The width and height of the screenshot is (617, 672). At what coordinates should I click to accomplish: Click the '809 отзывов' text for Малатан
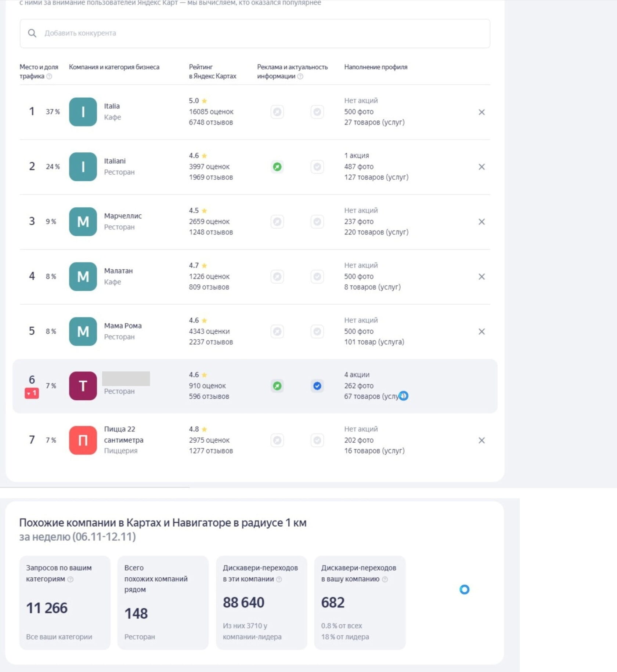tap(209, 287)
